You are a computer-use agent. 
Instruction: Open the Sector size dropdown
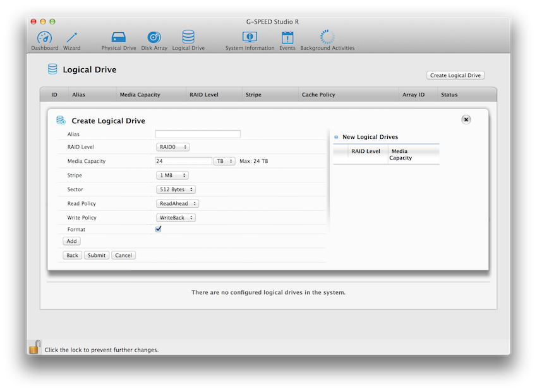176,189
